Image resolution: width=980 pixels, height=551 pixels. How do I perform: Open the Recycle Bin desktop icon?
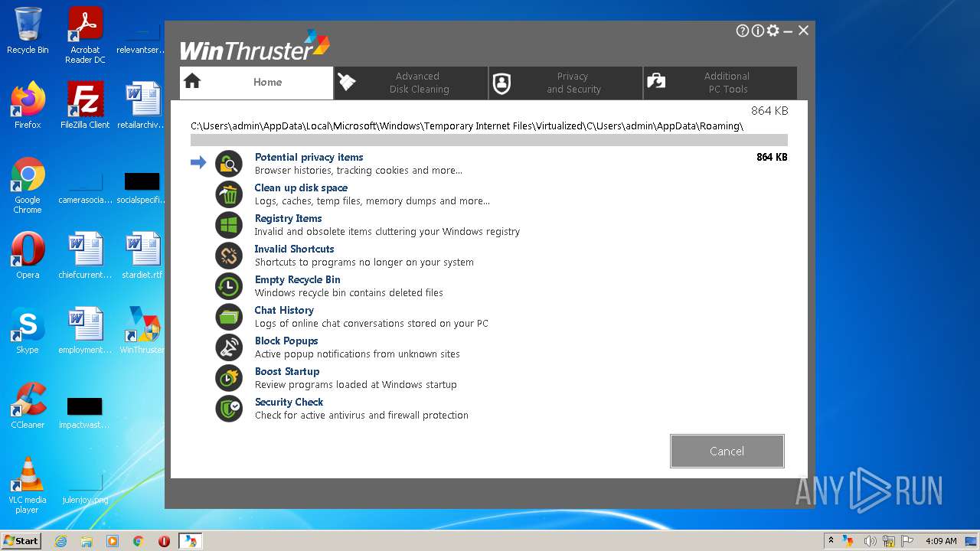tap(28, 31)
